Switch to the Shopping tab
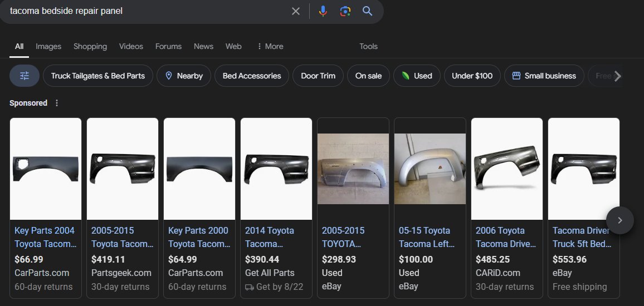Screen dimensions: 644x306 coord(90,46)
